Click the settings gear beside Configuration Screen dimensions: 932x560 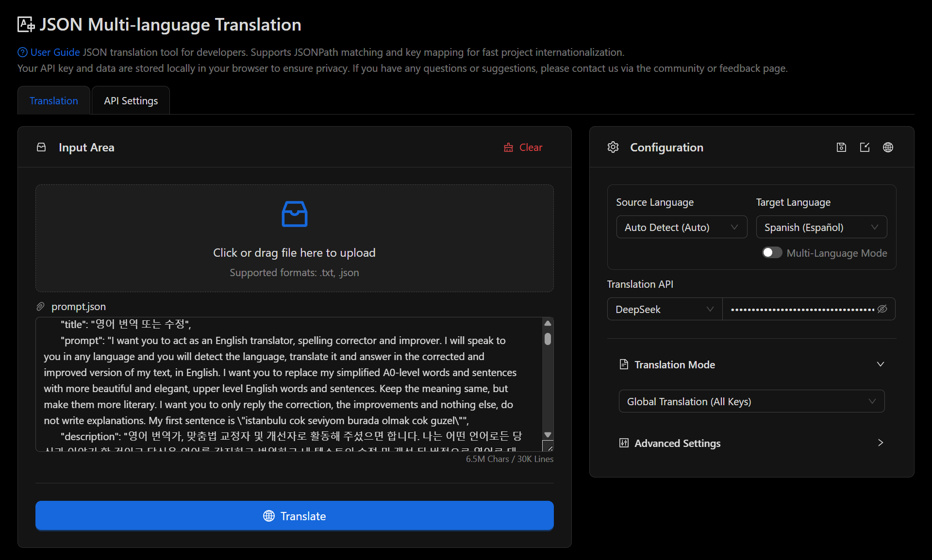(x=613, y=147)
